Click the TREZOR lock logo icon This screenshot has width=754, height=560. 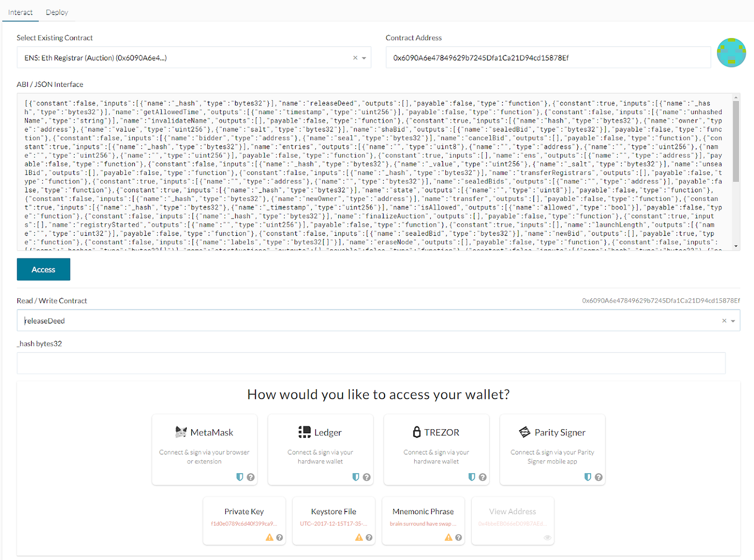pyautogui.click(x=417, y=432)
